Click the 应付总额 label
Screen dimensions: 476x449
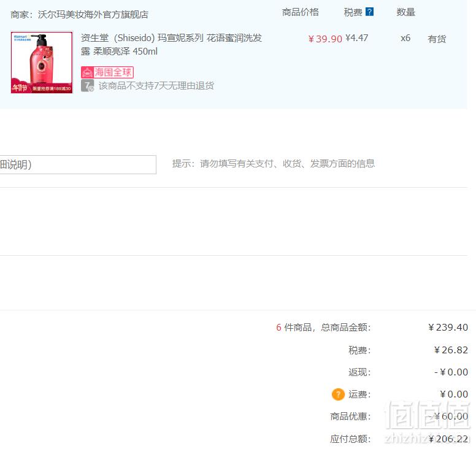click(350, 439)
